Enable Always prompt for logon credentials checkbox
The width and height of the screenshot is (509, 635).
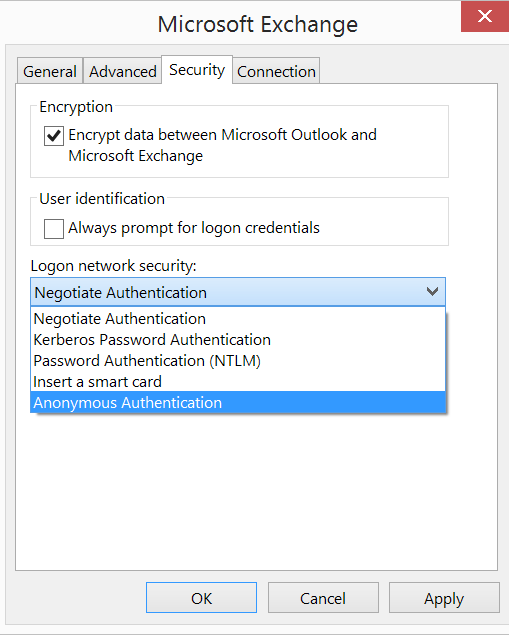coord(54,228)
